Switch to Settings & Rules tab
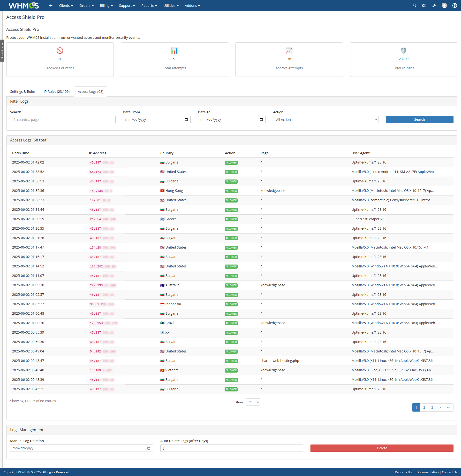 (x=23, y=92)
